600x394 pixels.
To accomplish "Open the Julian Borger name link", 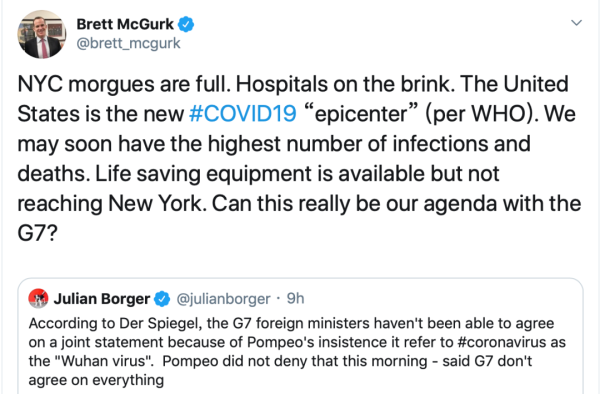I will (x=102, y=299).
